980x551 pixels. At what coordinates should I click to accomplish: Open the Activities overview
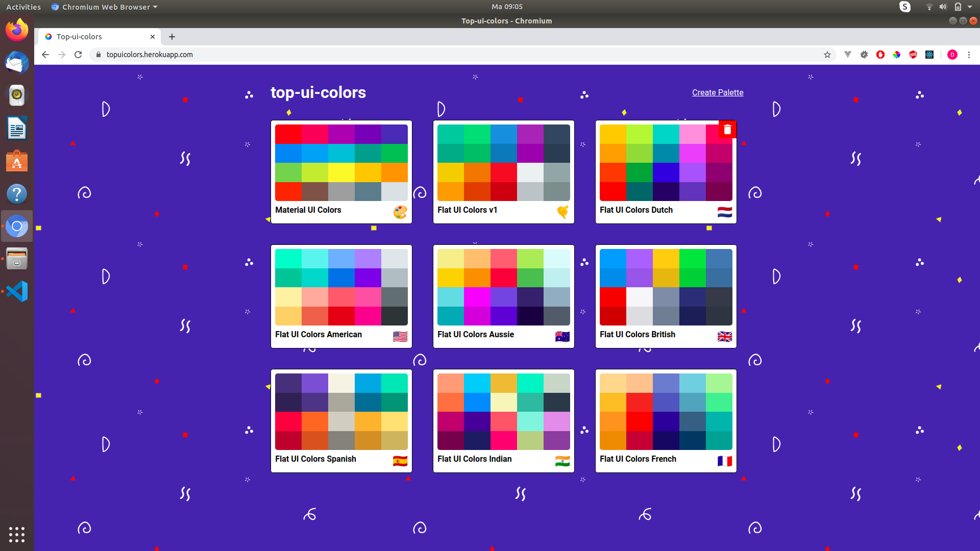point(23,7)
